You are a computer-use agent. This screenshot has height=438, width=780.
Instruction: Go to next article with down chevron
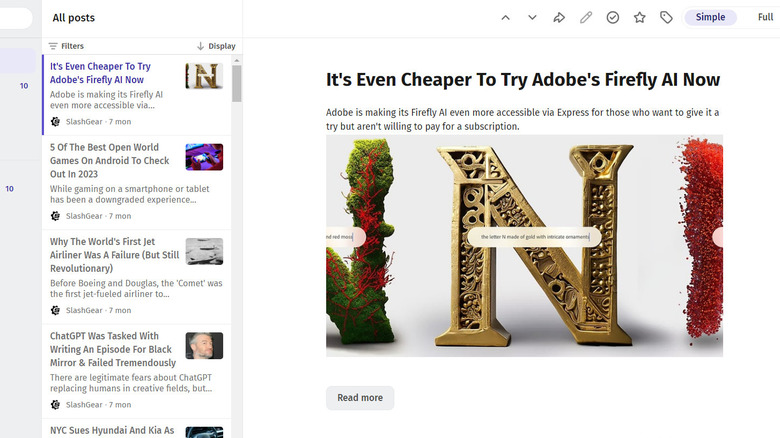click(x=532, y=18)
